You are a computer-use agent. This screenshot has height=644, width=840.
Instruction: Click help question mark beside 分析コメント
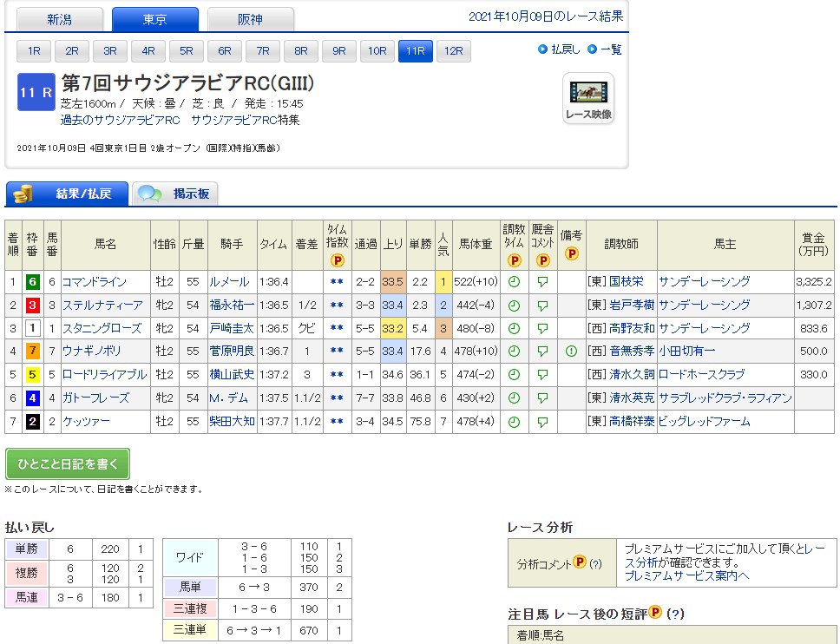point(596,563)
